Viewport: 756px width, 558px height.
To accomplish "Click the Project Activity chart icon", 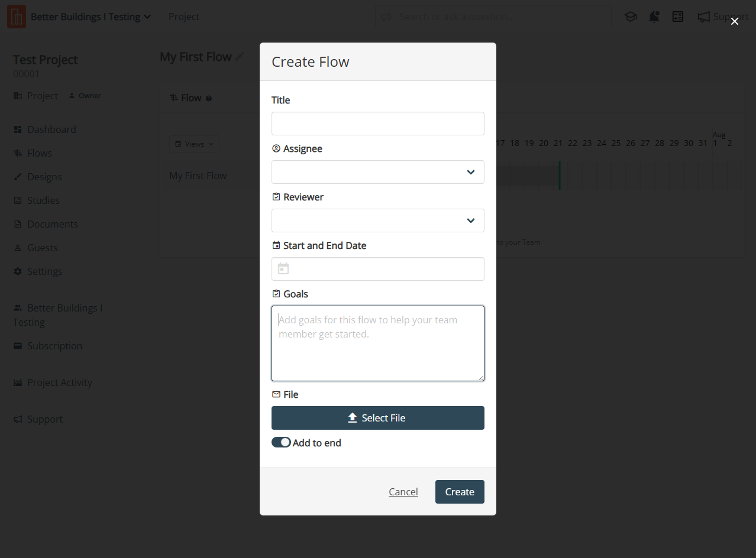I will (x=18, y=382).
